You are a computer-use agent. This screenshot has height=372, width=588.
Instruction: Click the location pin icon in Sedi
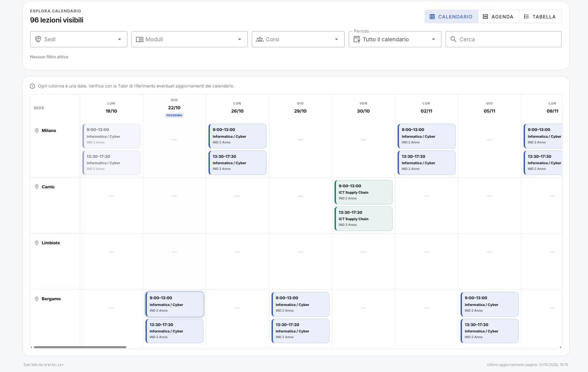[x=38, y=39]
